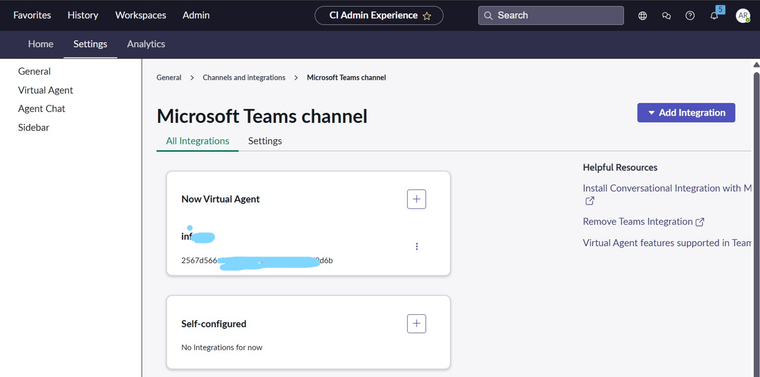Open the chat bubbles icon in header

pos(666,16)
